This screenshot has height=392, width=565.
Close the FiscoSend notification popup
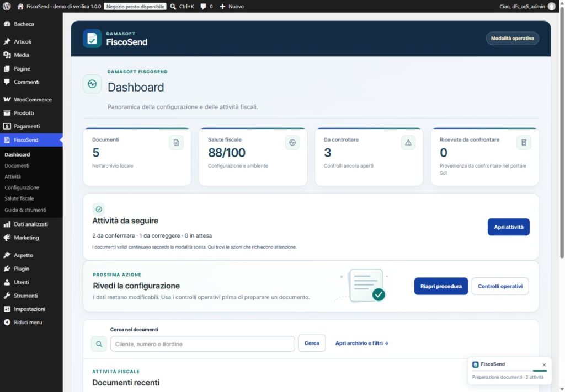pos(544,364)
